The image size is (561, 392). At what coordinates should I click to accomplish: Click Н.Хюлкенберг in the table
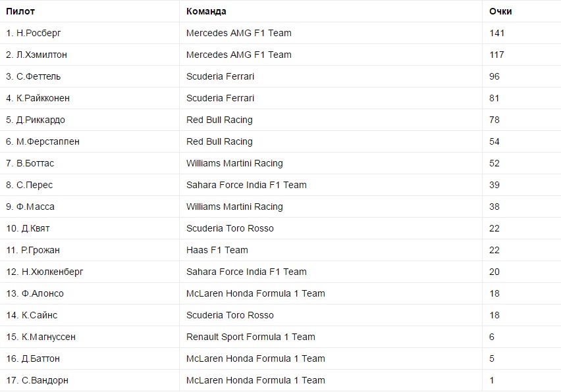point(45,272)
